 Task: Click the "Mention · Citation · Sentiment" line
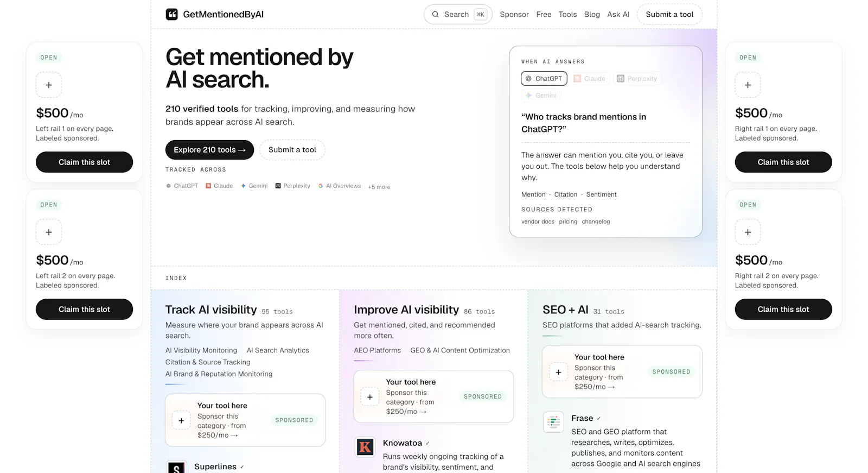[x=569, y=194]
